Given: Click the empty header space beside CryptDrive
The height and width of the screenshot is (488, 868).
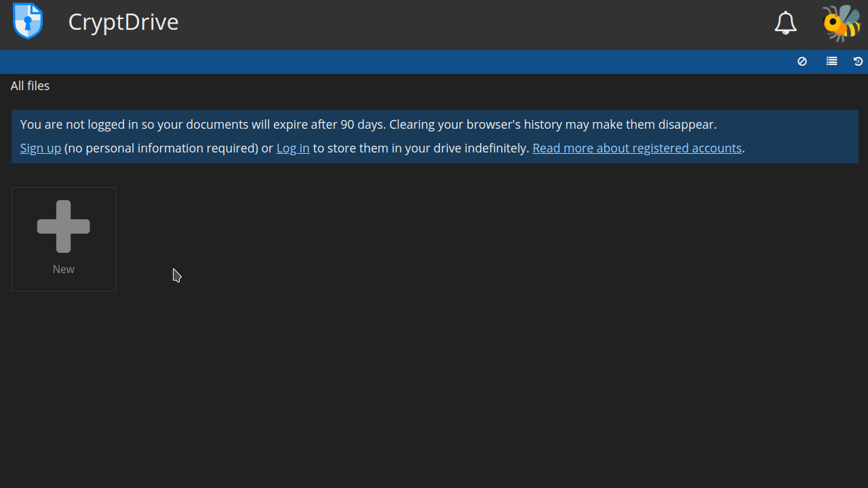Looking at the screenshot, I should (x=475, y=23).
